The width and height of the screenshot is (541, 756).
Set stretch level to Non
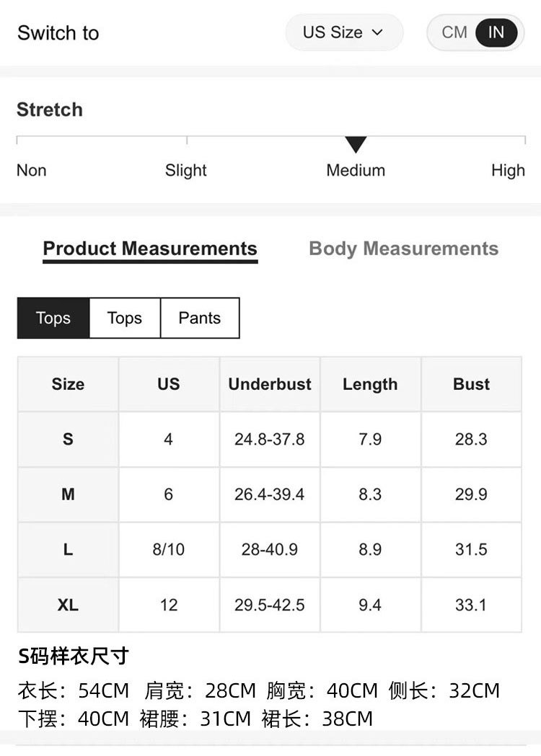(x=31, y=171)
